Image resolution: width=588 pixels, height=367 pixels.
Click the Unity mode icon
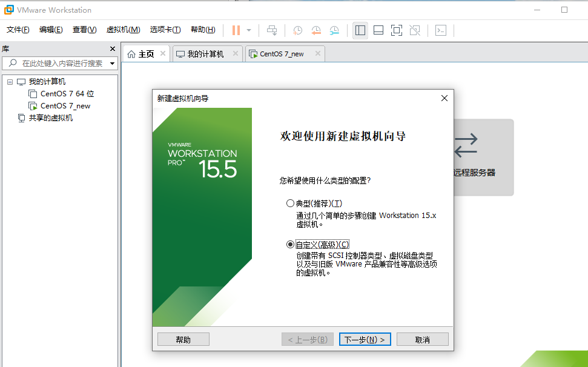[x=415, y=30]
